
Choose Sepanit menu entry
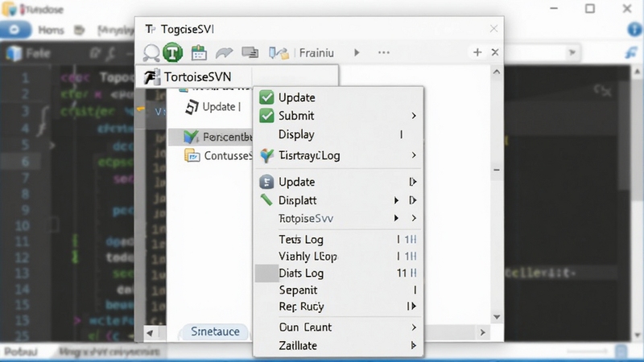(x=338, y=290)
